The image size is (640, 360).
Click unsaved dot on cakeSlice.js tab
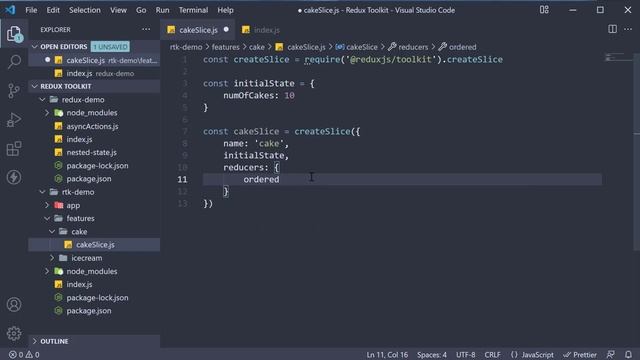pyautogui.click(x=226, y=29)
